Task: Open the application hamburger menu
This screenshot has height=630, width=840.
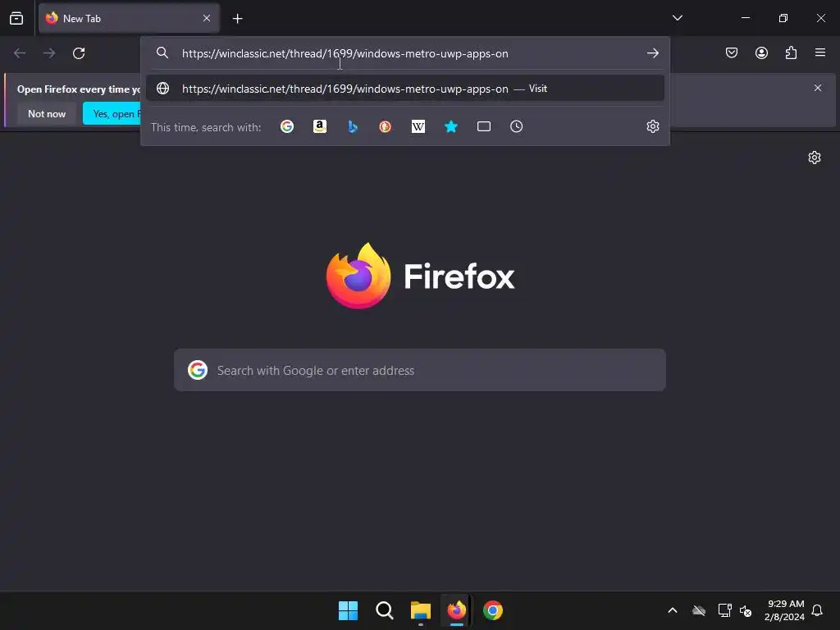Action: click(x=820, y=52)
